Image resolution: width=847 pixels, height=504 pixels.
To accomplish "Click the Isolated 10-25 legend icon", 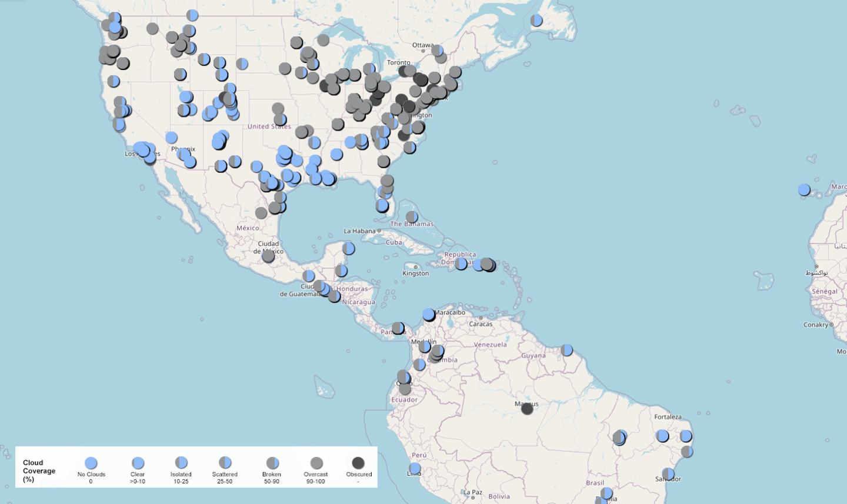I will [x=181, y=463].
